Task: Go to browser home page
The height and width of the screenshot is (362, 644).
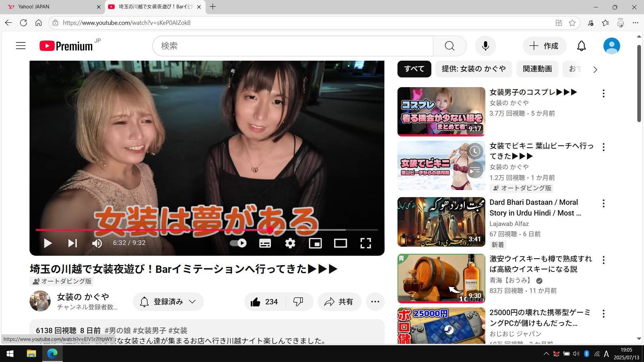Action: click(x=39, y=23)
